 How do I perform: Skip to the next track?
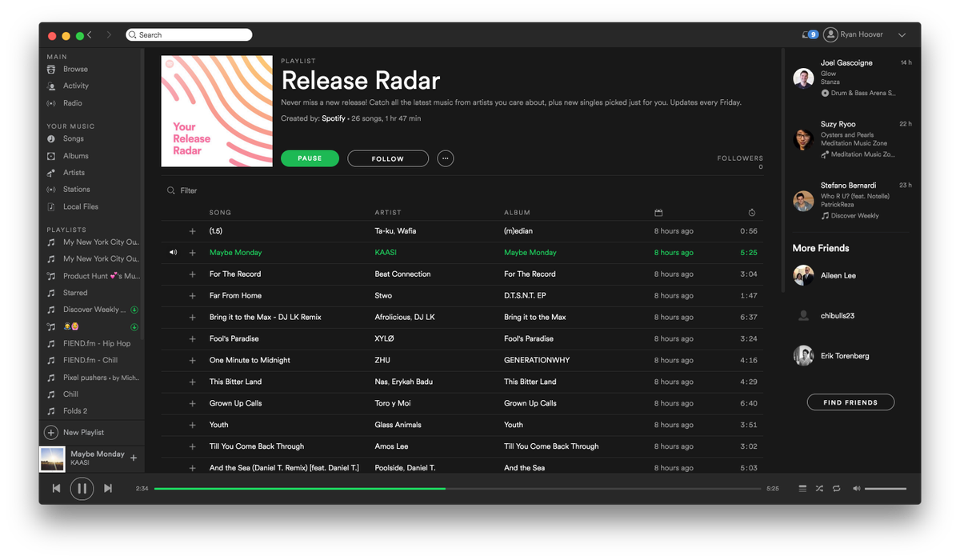point(107,488)
